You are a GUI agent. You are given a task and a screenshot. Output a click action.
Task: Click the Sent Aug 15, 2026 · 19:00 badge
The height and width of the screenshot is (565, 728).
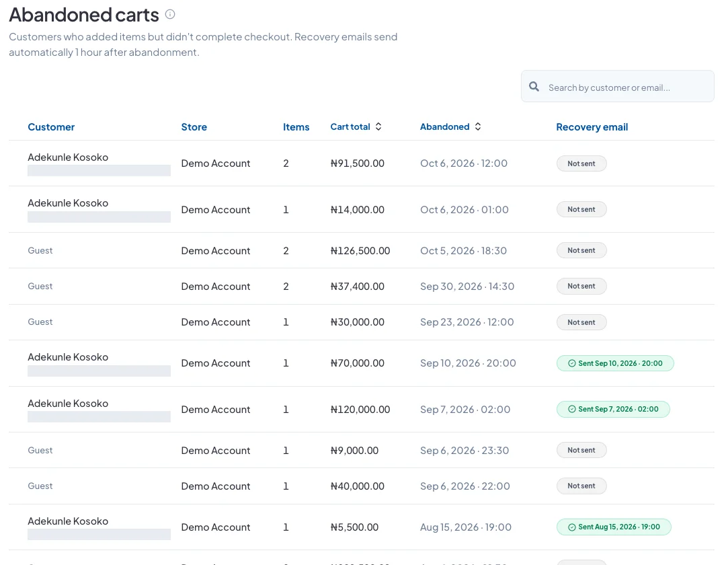pos(614,527)
